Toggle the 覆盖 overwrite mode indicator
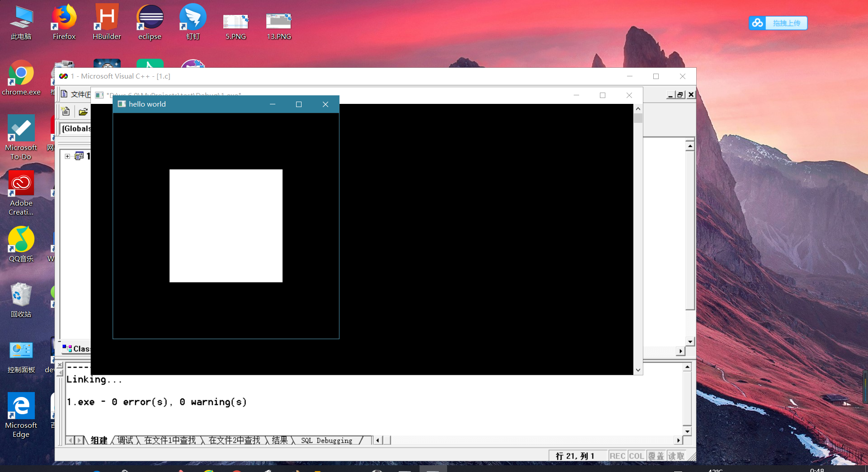Image resolution: width=868 pixels, height=472 pixels. (x=656, y=456)
